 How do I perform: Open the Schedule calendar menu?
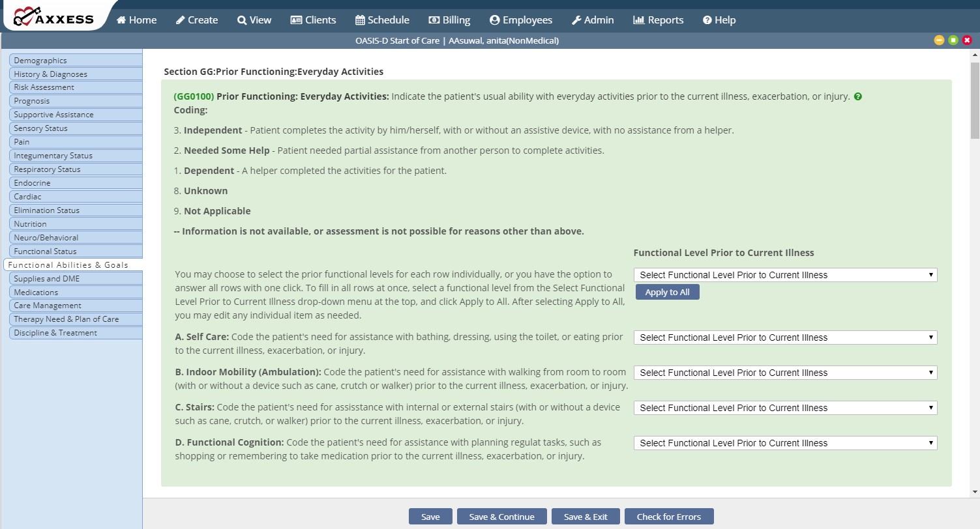click(x=382, y=20)
